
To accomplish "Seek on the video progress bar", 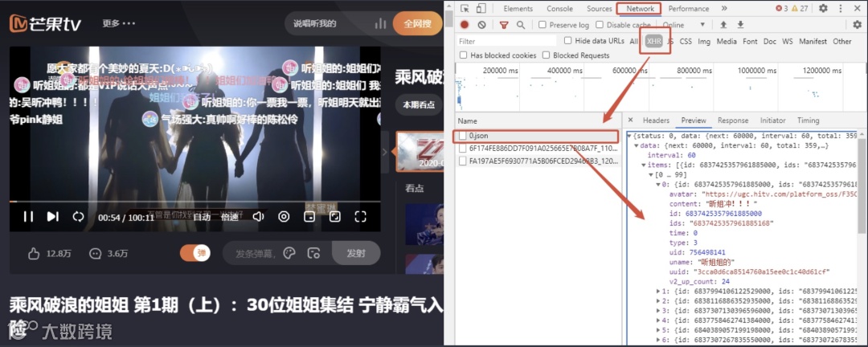I will (x=194, y=202).
